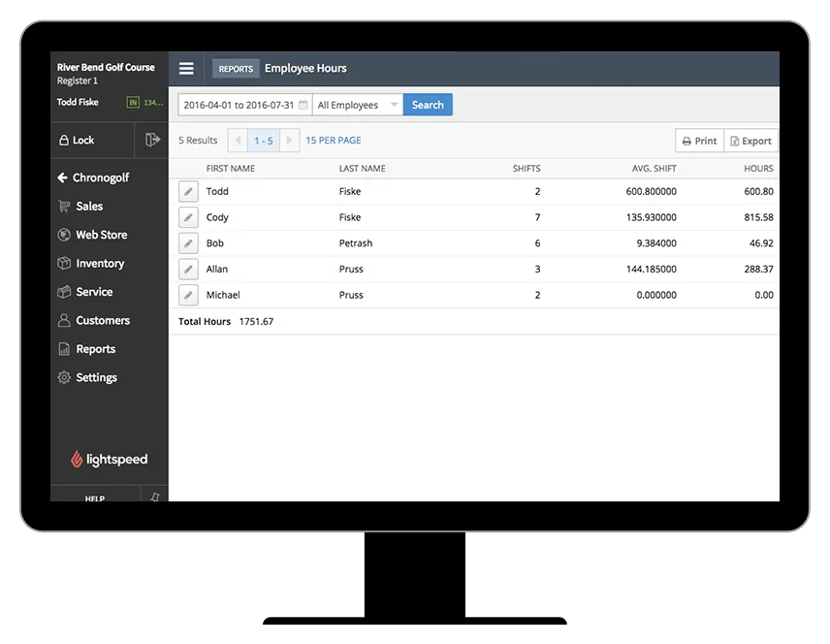Open the All Employees dropdown
The height and width of the screenshot is (644, 830).
(358, 105)
